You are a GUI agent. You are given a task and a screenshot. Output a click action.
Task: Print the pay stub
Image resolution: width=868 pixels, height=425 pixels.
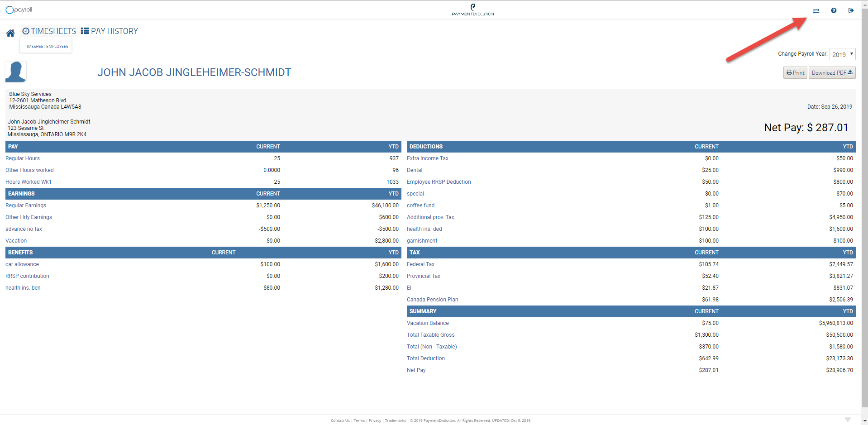click(795, 73)
